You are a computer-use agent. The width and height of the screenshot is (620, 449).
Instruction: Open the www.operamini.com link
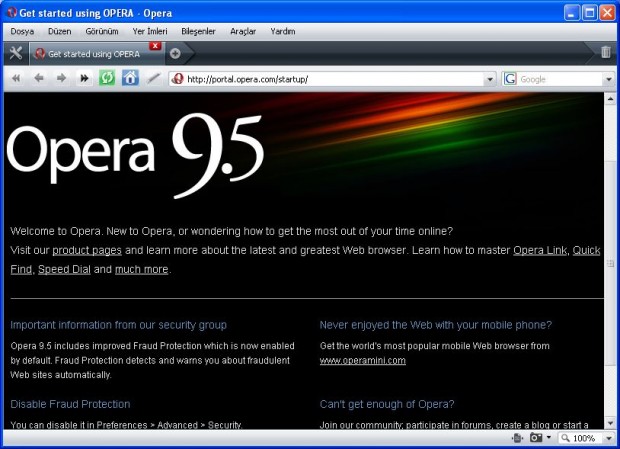coord(363,360)
